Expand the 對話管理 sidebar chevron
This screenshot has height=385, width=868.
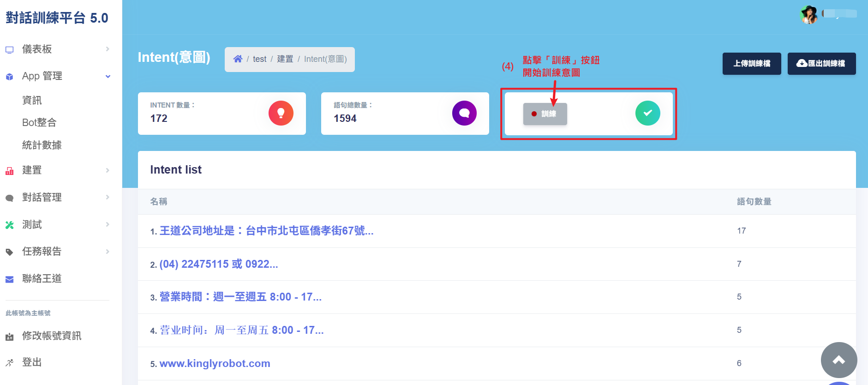pos(108,197)
